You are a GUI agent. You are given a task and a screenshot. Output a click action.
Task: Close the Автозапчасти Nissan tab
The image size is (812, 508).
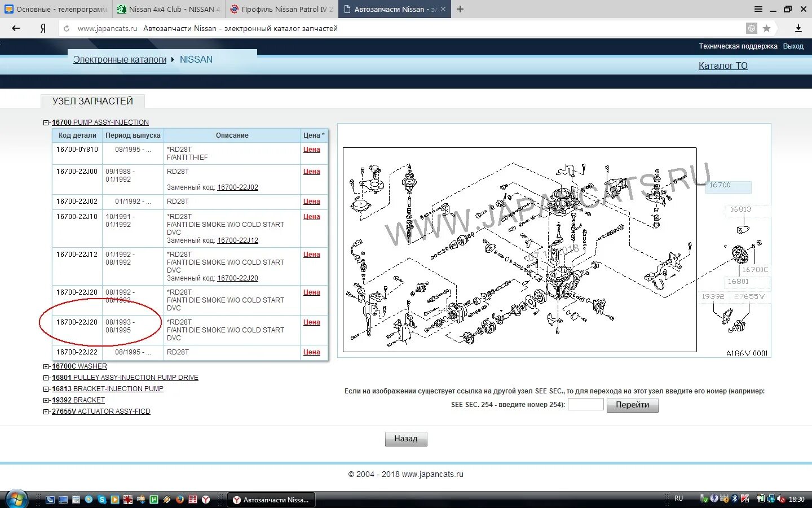coord(443,9)
